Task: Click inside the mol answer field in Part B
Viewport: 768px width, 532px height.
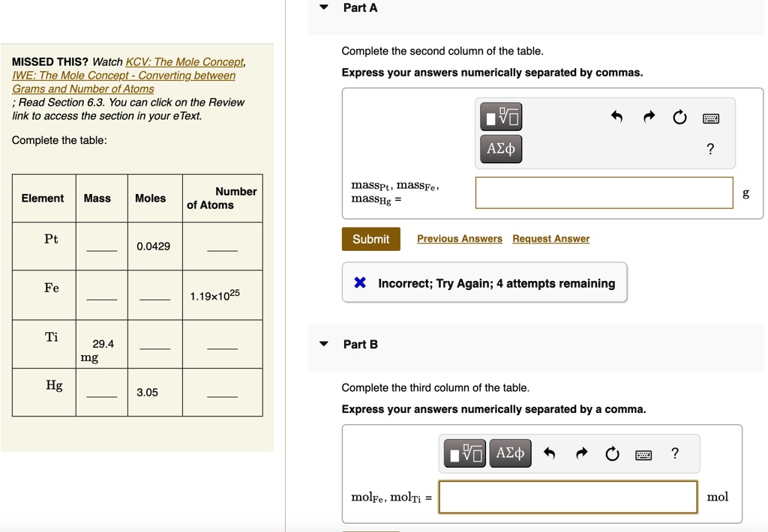Action: (567, 497)
